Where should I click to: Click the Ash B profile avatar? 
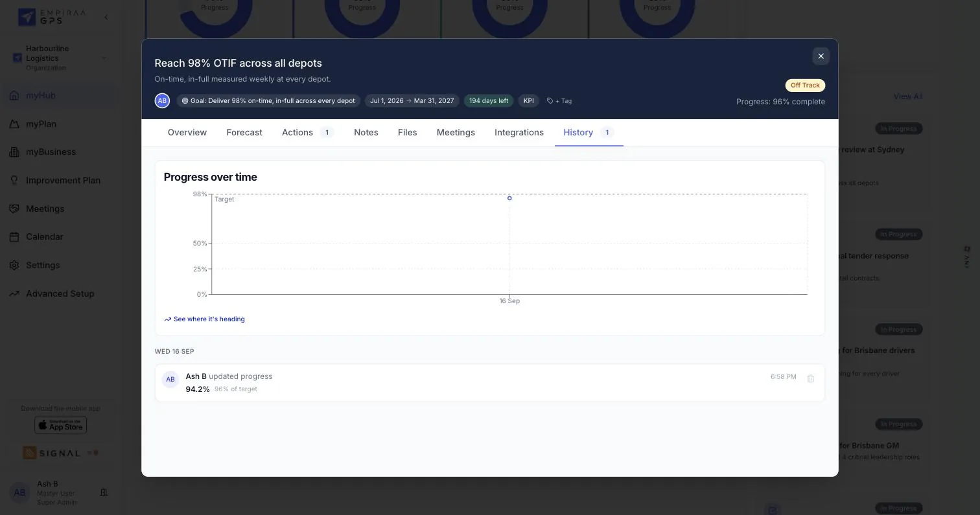(19, 492)
